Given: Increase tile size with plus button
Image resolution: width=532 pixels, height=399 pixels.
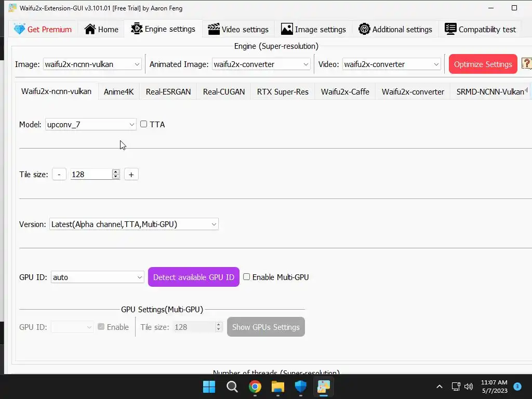Looking at the screenshot, I should (x=131, y=175).
